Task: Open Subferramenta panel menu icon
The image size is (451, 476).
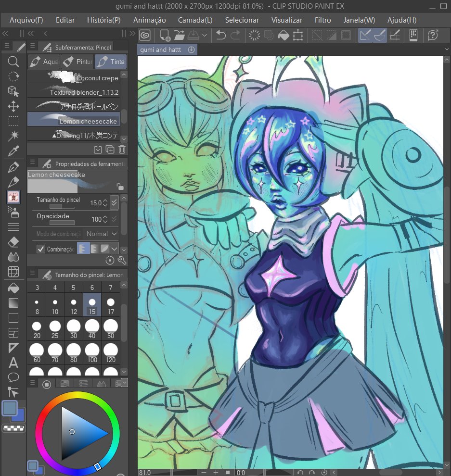Action: pos(32,47)
